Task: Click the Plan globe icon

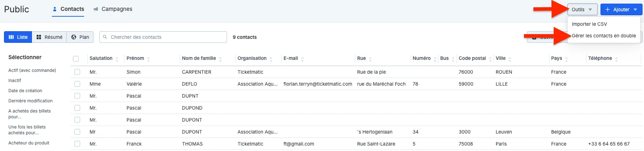Action: tap(74, 37)
